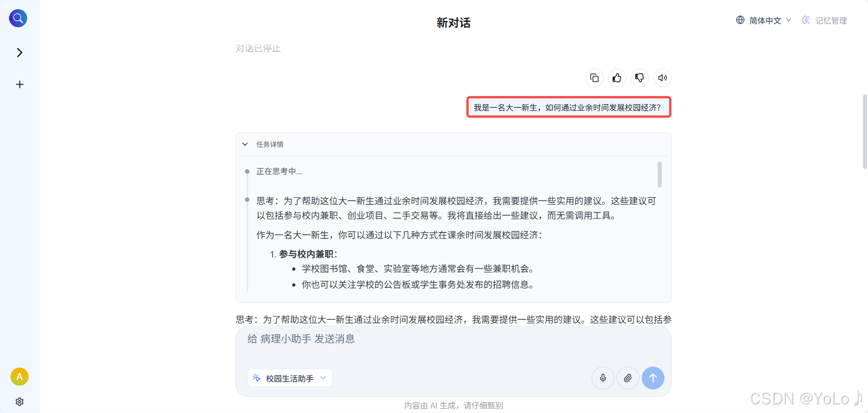
Task: Click the bullet line about 学校的公告板
Action: (x=419, y=285)
